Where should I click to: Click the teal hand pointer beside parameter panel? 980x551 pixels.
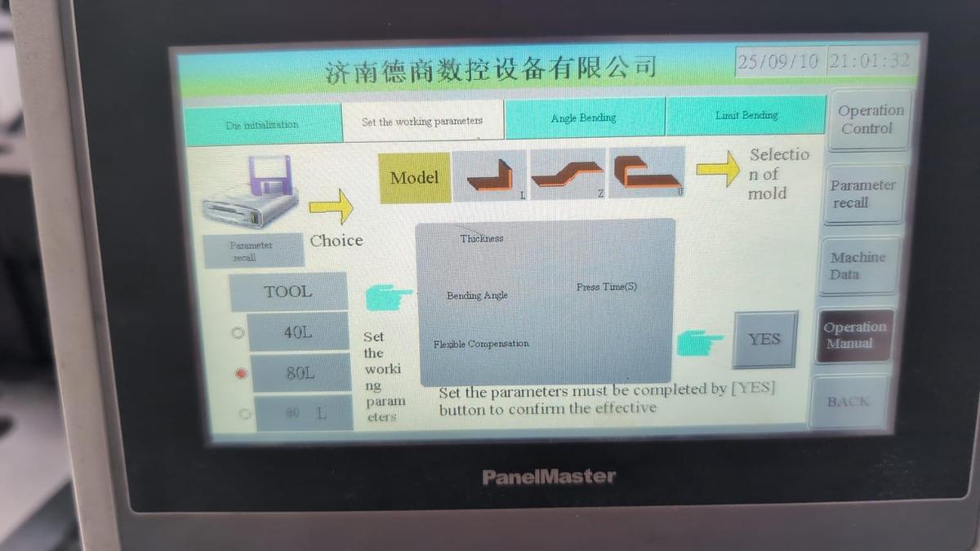[390, 296]
